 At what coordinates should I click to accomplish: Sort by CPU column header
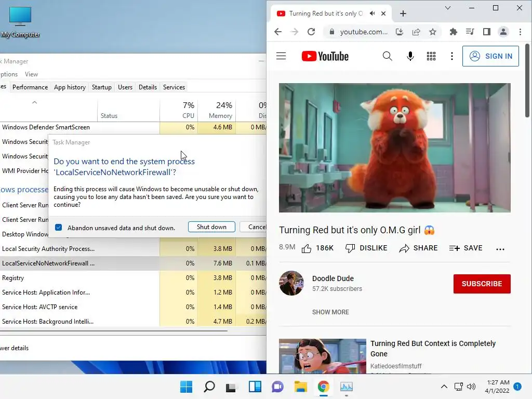click(x=179, y=110)
